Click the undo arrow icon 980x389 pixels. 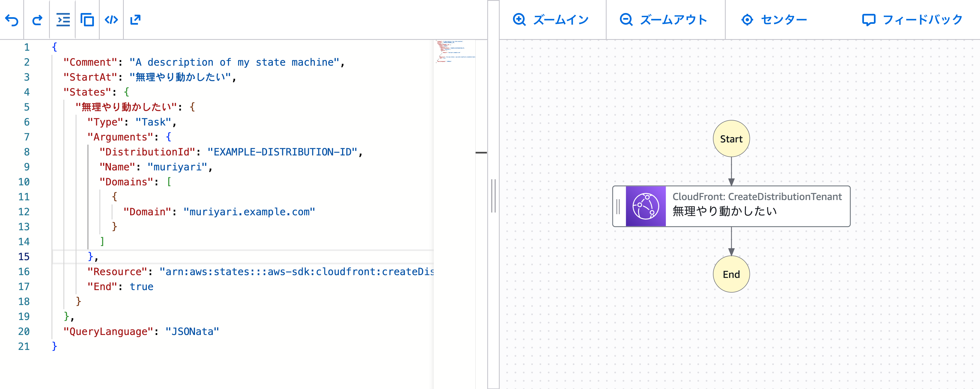pos(12,20)
